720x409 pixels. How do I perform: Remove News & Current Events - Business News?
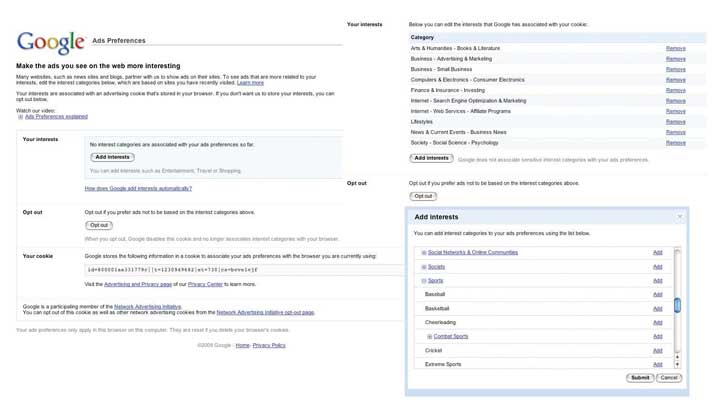coord(675,133)
